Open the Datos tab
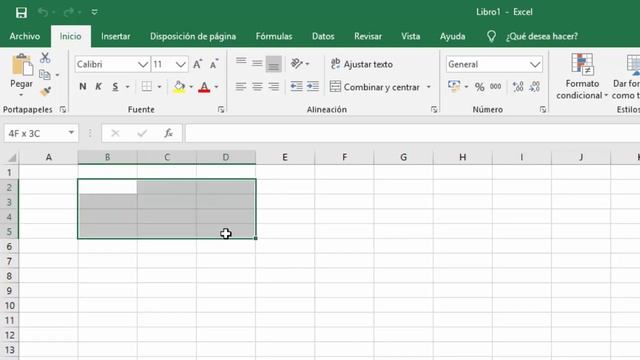 pyautogui.click(x=323, y=36)
